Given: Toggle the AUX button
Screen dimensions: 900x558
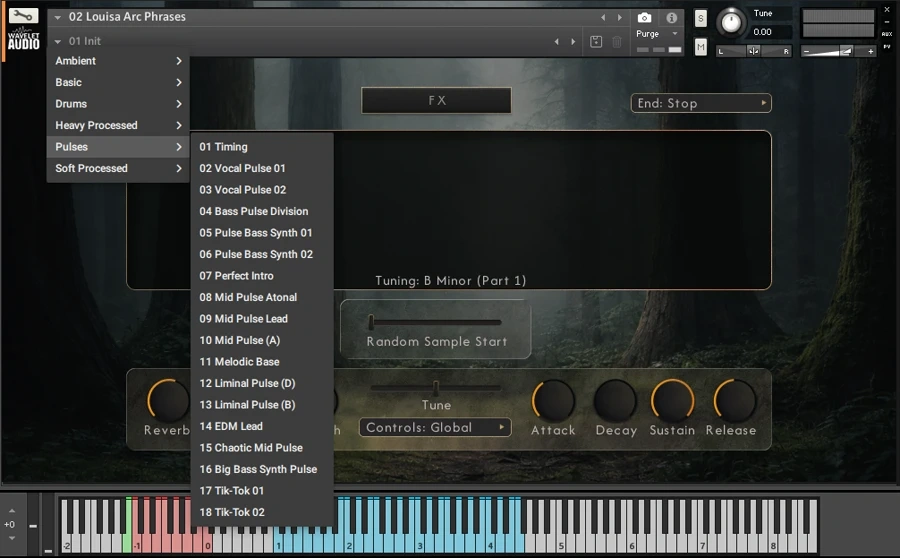Looking at the screenshot, I should (x=887, y=34).
